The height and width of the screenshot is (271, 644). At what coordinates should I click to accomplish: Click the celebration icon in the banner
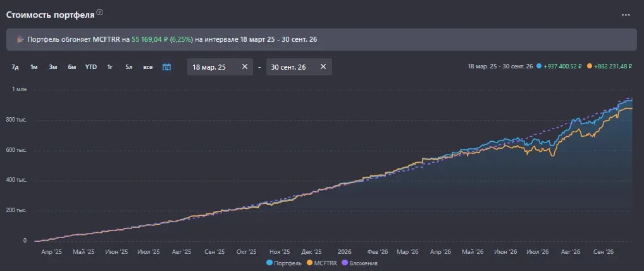point(20,39)
